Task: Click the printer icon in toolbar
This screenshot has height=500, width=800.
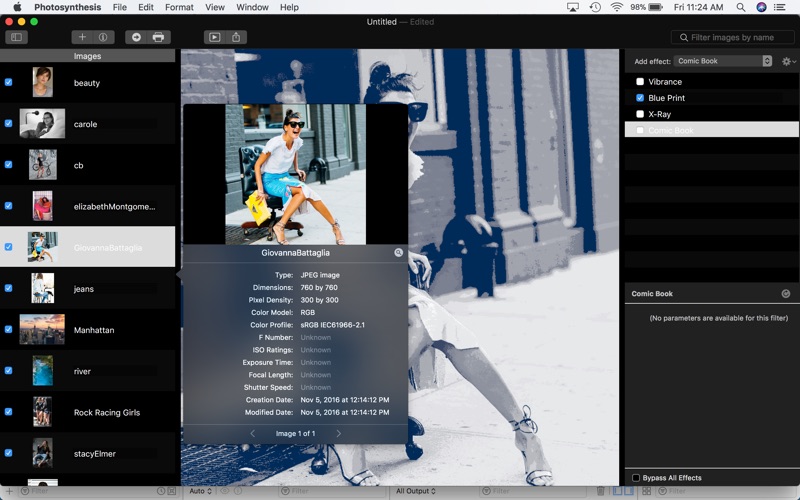Action: click(159, 37)
